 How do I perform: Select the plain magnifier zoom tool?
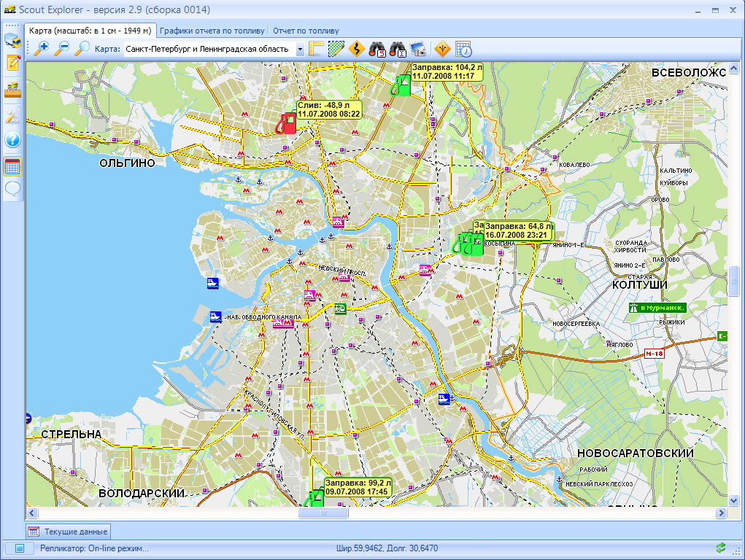82,48
